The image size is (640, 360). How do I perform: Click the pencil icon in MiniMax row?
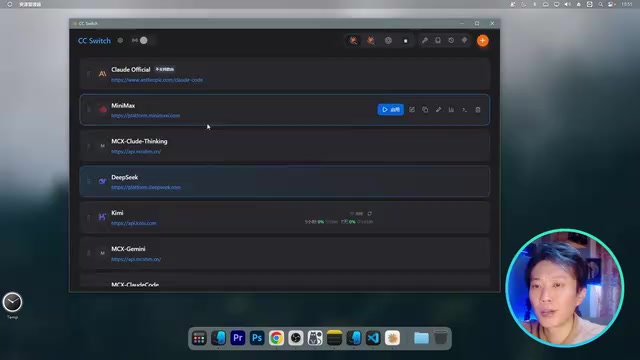(x=438, y=109)
